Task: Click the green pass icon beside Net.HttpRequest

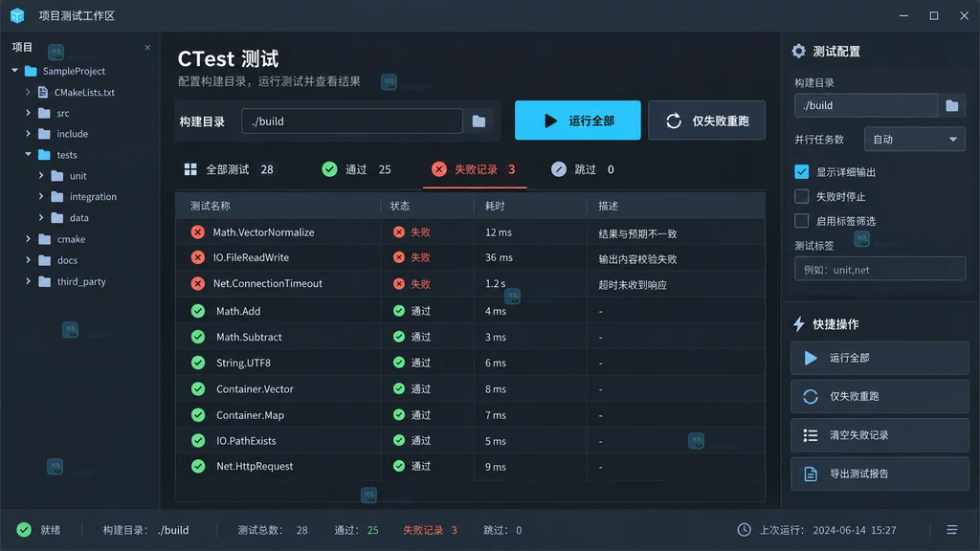Action: [x=198, y=467]
